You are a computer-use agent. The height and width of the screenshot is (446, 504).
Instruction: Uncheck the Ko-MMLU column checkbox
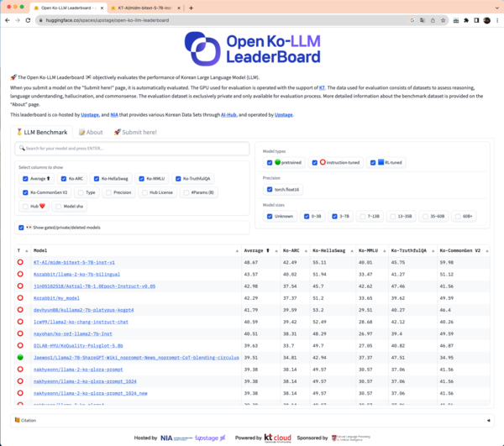pyautogui.click(x=139, y=179)
